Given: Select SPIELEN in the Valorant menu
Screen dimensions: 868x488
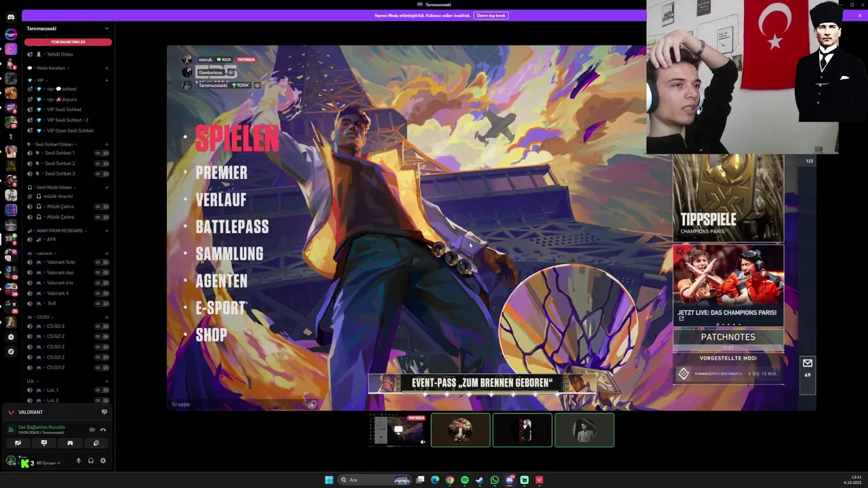Looking at the screenshot, I should 237,138.
